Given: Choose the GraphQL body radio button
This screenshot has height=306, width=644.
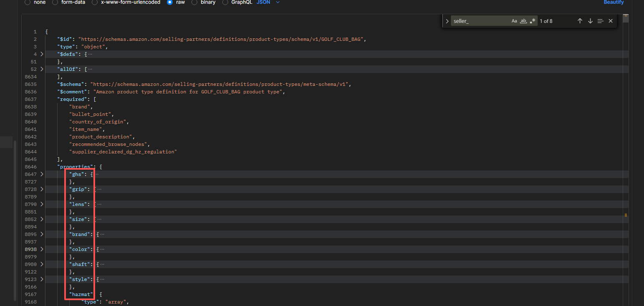Looking at the screenshot, I should pos(225,3).
